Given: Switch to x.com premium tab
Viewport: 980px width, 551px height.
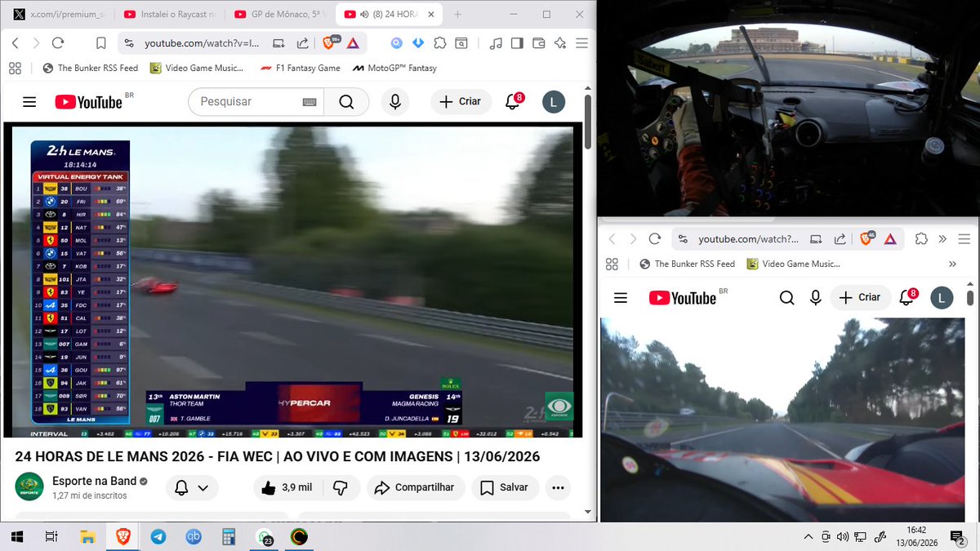Looking at the screenshot, I should click(x=59, y=15).
